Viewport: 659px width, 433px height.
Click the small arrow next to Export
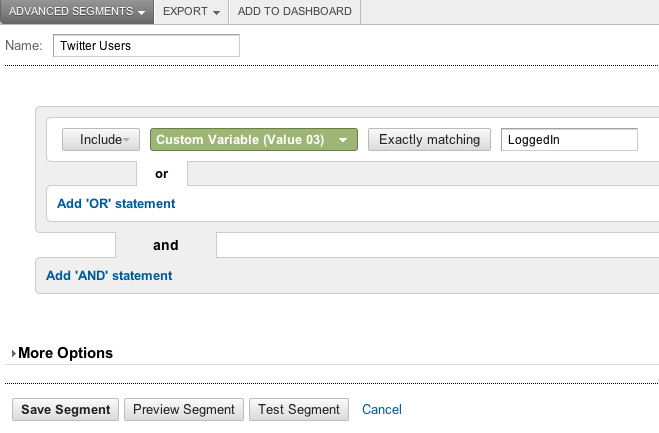216,13
